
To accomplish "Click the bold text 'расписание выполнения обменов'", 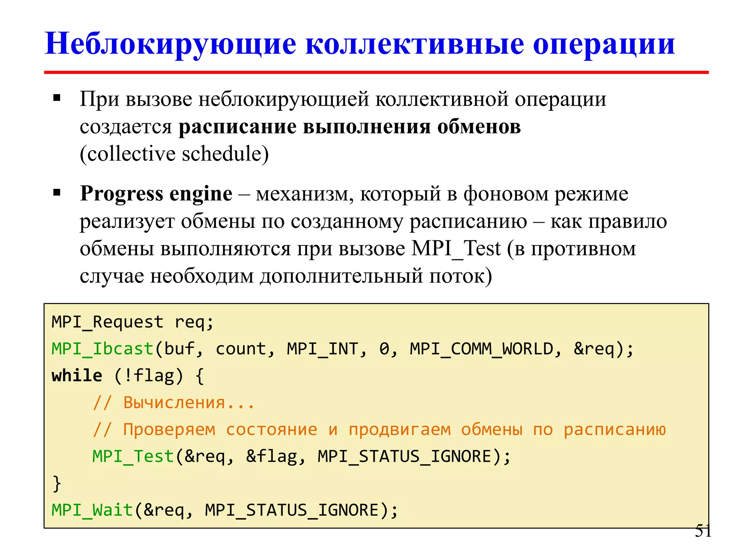I will [349, 127].
